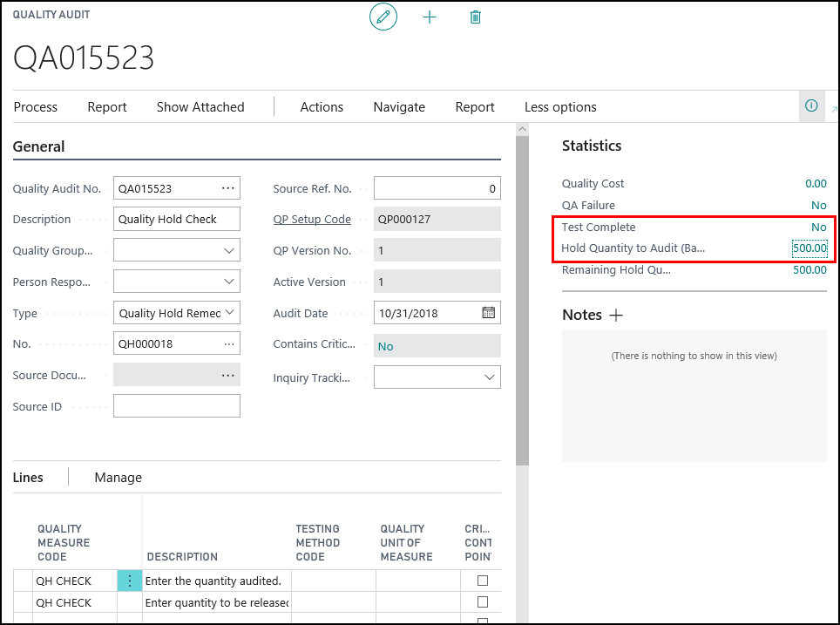
Task: Open the Navigate menu
Action: [399, 107]
